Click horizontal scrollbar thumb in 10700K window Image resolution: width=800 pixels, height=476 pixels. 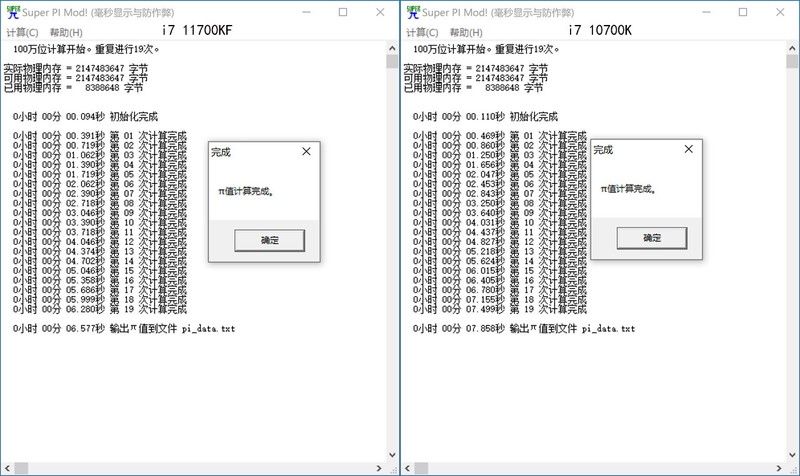pyautogui.click(x=421, y=468)
